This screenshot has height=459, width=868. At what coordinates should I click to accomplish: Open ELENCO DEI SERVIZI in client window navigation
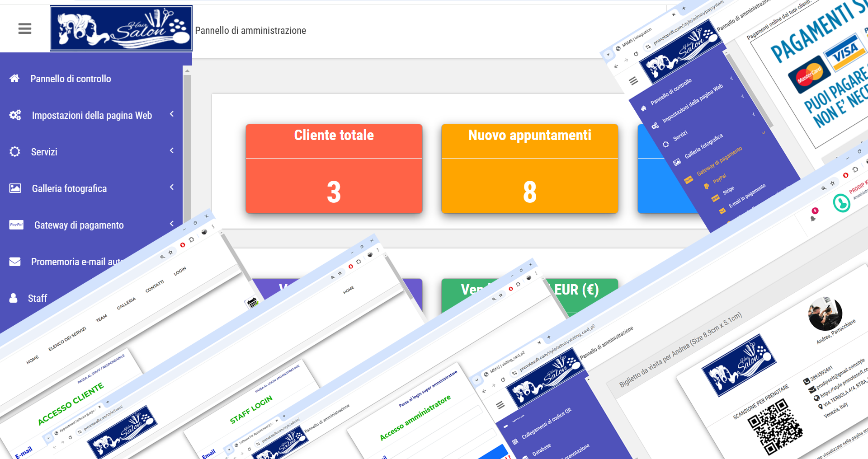pyautogui.click(x=67, y=339)
